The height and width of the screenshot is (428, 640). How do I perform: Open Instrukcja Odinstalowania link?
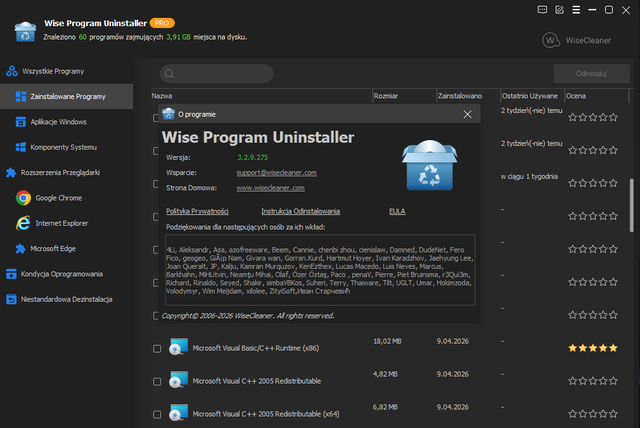tap(300, 211)
